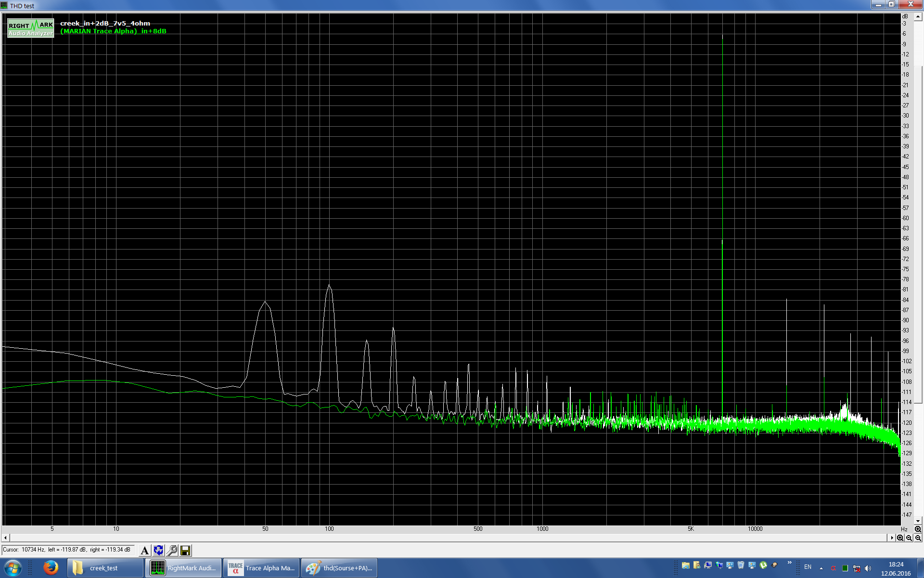Click the disconnected network tray icon
The width and height of the screenshot is (924, 578).
(x=857, y=568)
